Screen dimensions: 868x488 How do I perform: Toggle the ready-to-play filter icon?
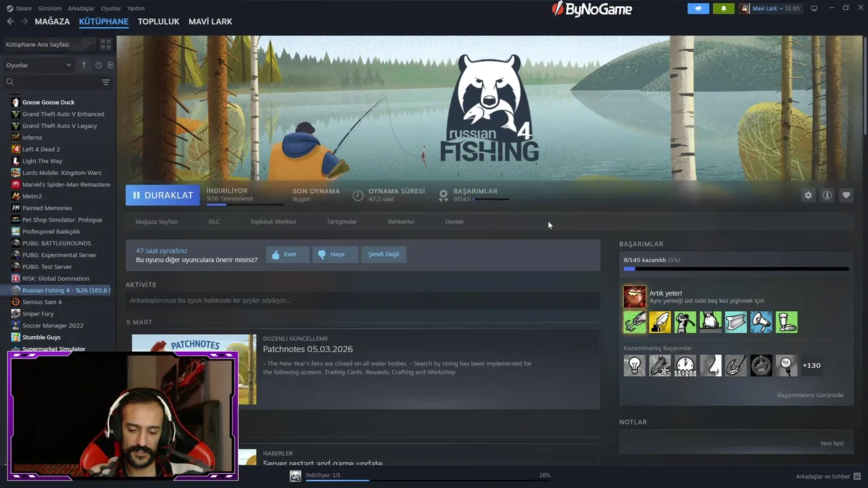click(110, 65)
